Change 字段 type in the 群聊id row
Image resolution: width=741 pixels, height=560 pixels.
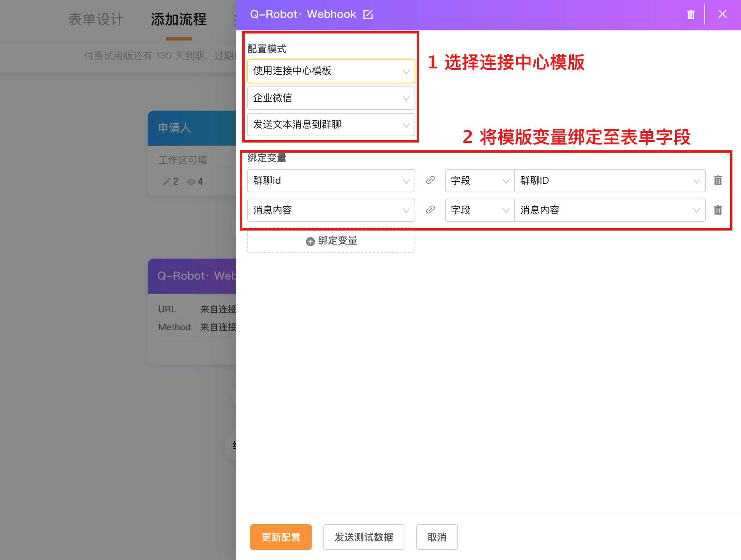coord(480,181)
